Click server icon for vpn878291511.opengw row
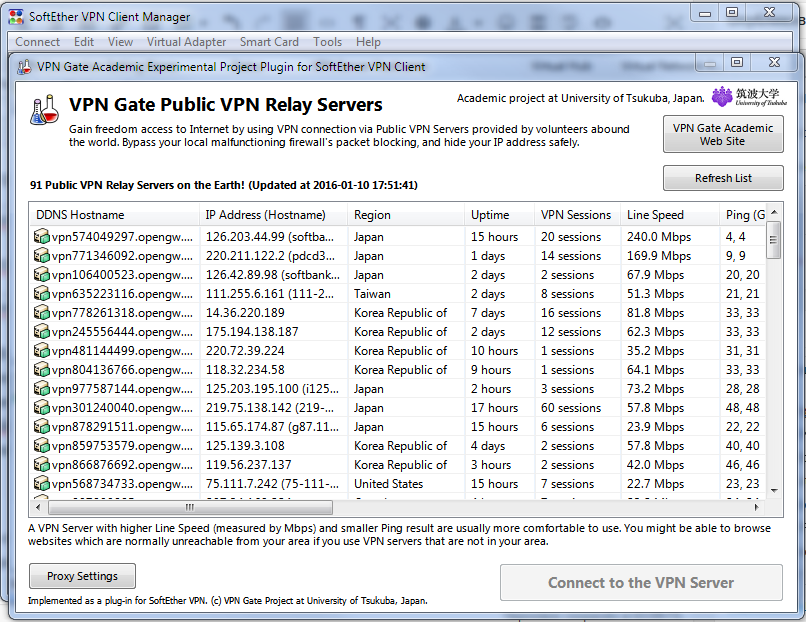Screen dimensions: 806x622 tap(41, 427)
